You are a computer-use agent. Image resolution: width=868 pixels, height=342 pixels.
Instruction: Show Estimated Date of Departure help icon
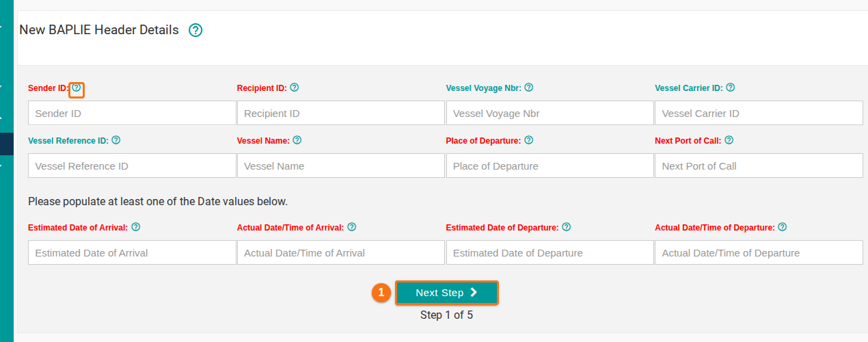click(x=567, y=227)
